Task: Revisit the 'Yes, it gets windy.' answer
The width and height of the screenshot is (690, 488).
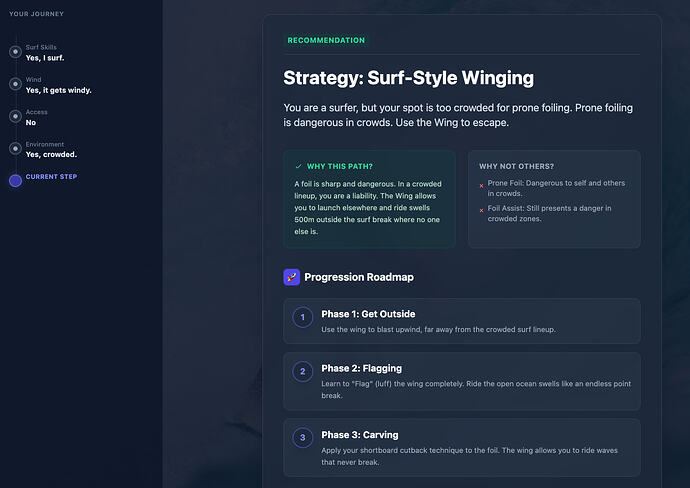Action: (x=58, y=90)
